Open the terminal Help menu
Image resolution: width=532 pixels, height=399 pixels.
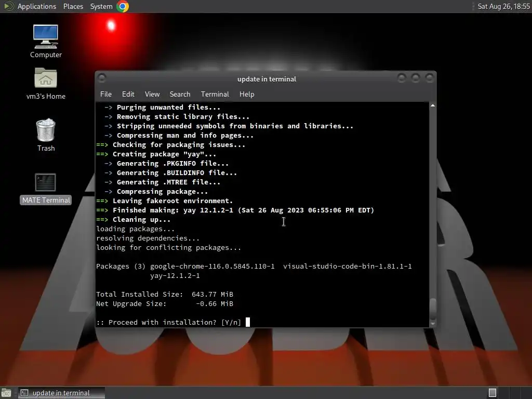(247, 95)
